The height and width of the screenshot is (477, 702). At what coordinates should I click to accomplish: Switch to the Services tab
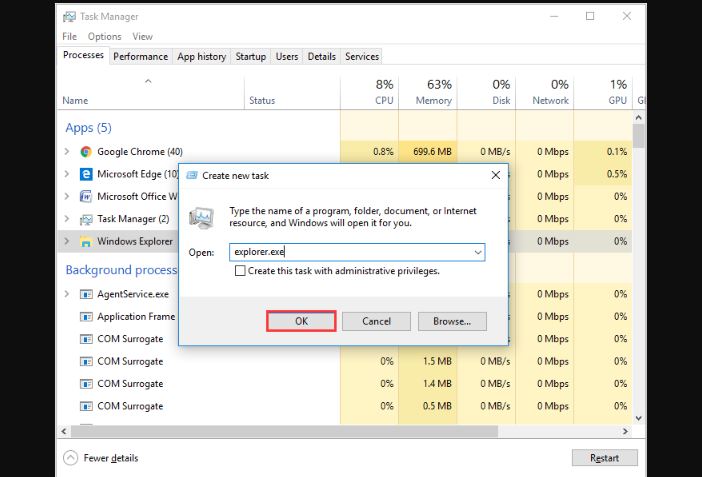(x=362, y=56)
